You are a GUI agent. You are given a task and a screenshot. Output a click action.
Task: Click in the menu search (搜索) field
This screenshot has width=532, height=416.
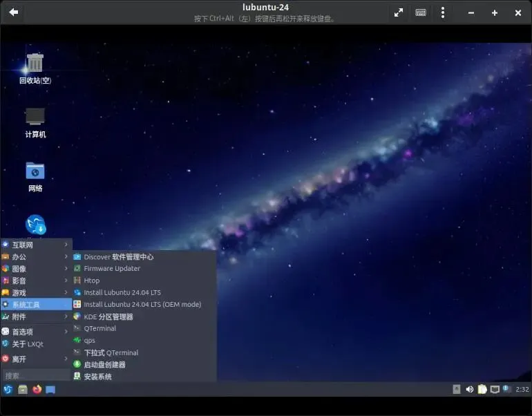pyautogui.click(x=36, y=375)
